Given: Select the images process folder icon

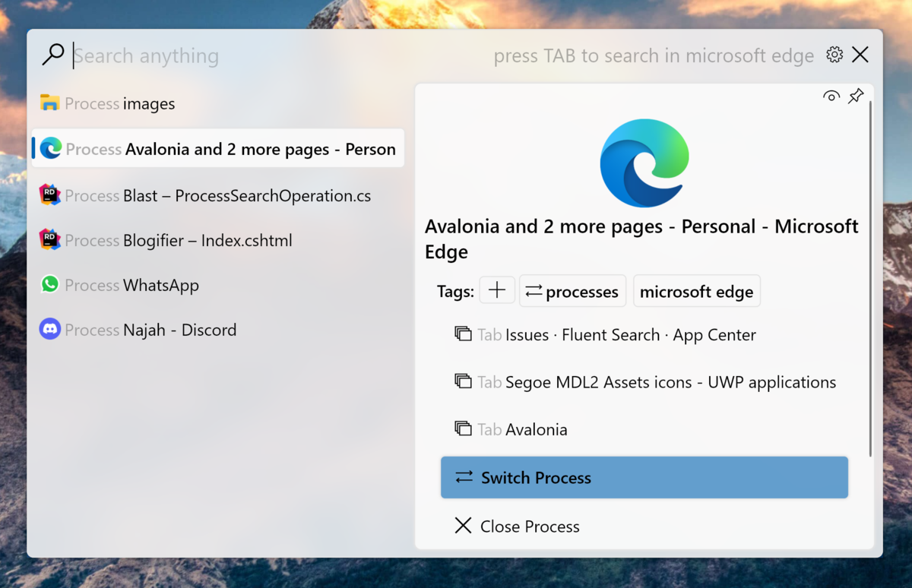Looking at the screenshot, I should tap(50, 103).
